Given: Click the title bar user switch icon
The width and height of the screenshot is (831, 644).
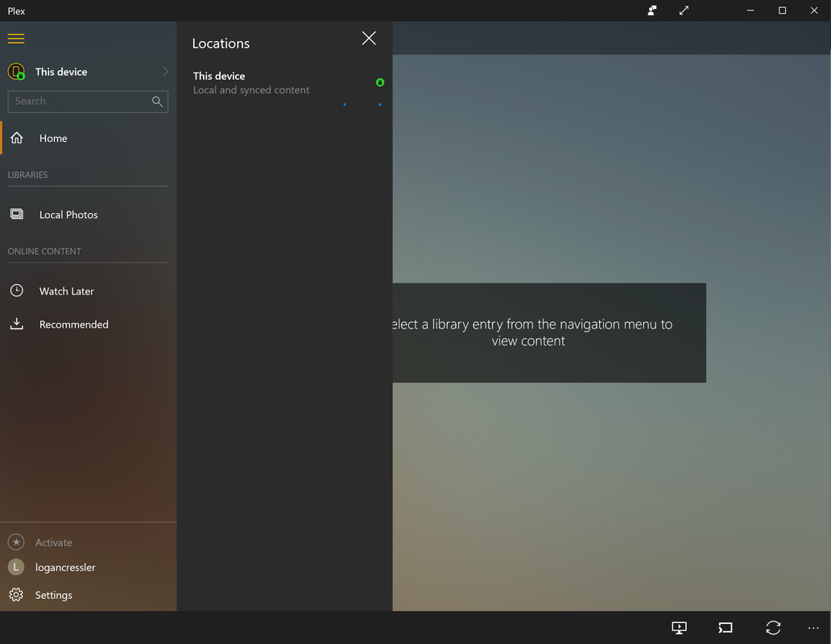Looking at the screenshot, I should point(652,10).
